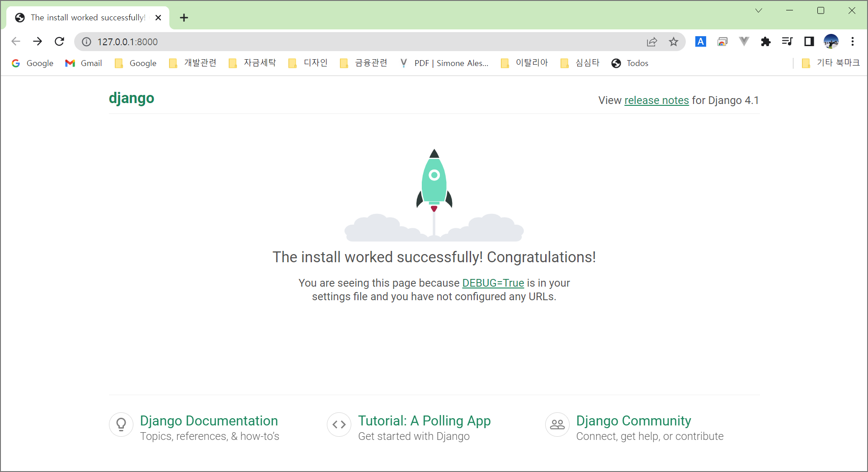This screenshot has width=868, height=472.
Task: Click 'Topics, references, & how-to's' text
Action: (x=210, y=436)
